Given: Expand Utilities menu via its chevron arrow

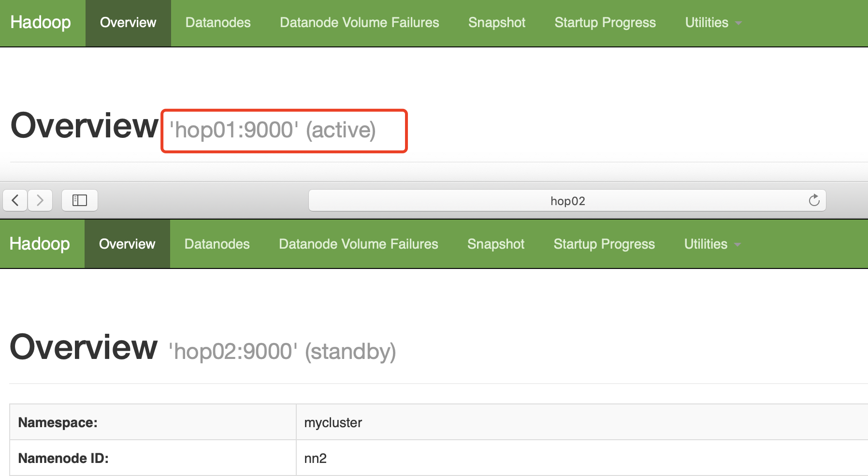Looking at the screenshot, I should tap(738, 23).
